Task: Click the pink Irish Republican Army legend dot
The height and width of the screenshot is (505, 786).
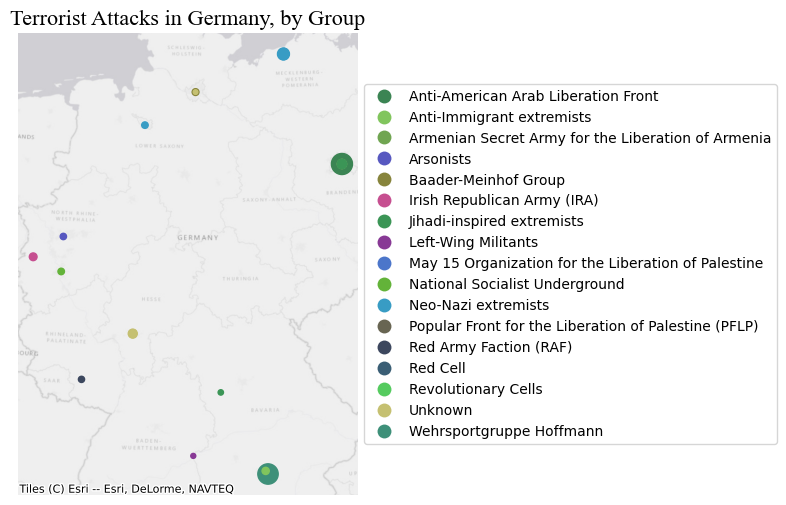Action: 384,201
